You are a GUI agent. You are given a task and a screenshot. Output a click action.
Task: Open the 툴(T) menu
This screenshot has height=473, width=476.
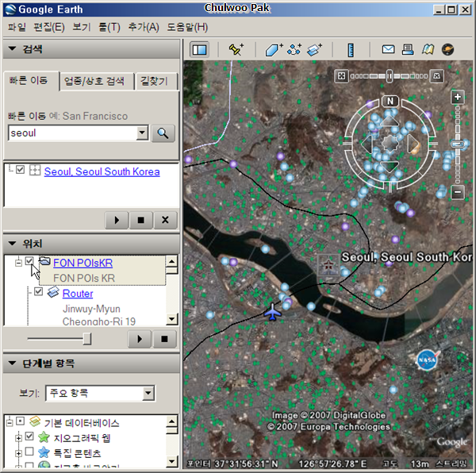[x=109, y=27]
